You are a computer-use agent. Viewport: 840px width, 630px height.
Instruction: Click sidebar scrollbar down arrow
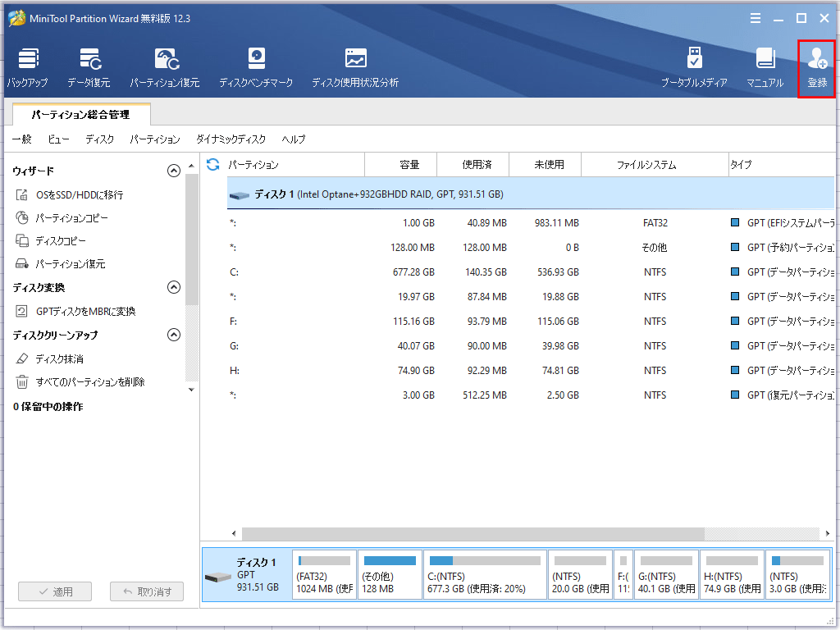click(x=191, y=390)
